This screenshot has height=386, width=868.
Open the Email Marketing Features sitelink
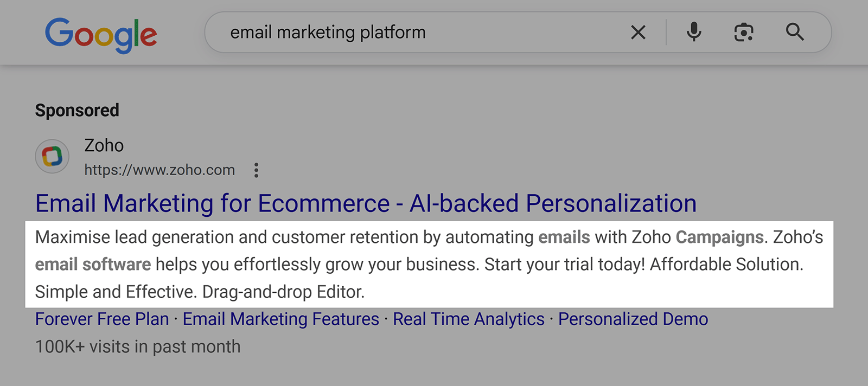click(280, 319)
